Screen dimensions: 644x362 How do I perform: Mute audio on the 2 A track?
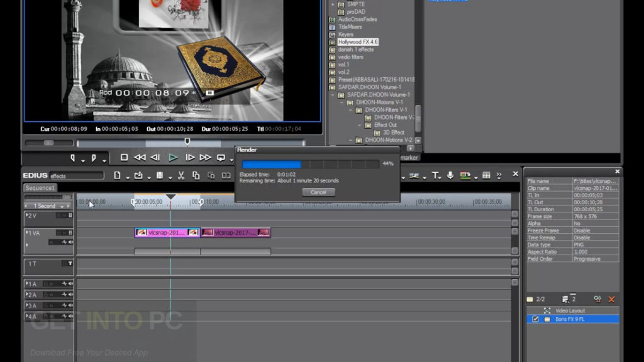pos(70,294)
